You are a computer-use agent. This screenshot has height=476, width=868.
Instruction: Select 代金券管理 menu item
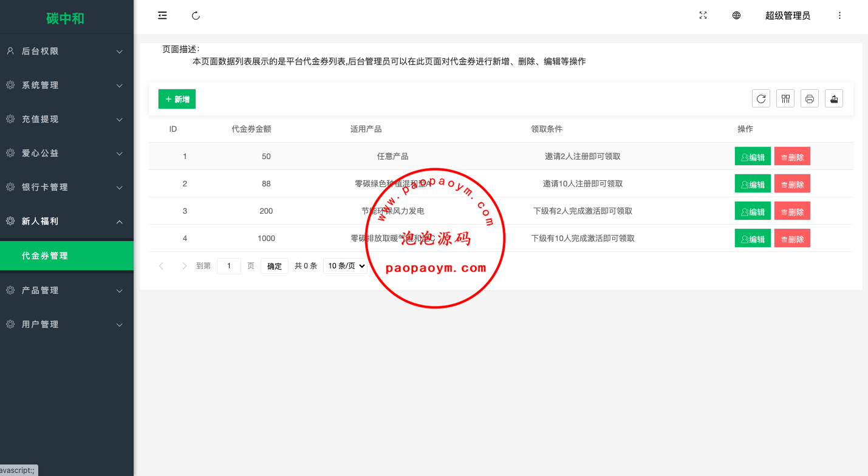[67, 256]
